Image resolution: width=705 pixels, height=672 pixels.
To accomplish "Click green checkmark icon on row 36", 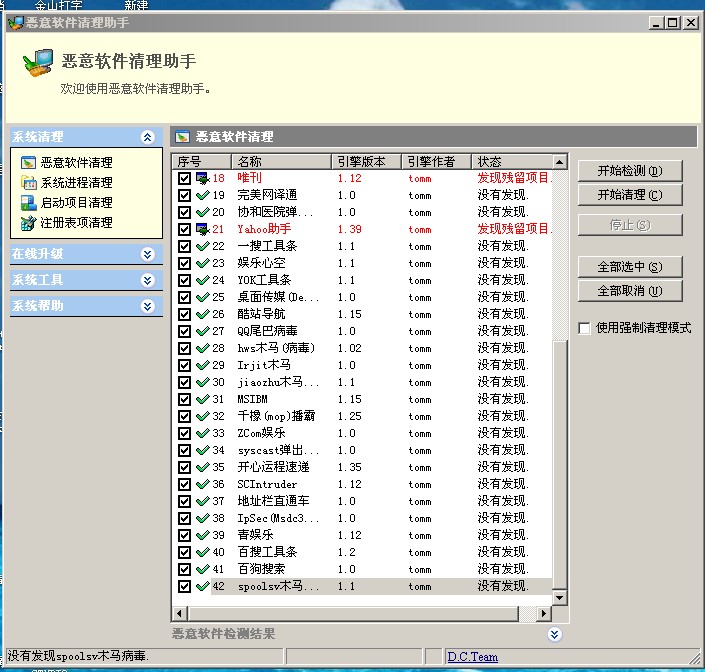I will pyautogui.click(x=203, y=484).
